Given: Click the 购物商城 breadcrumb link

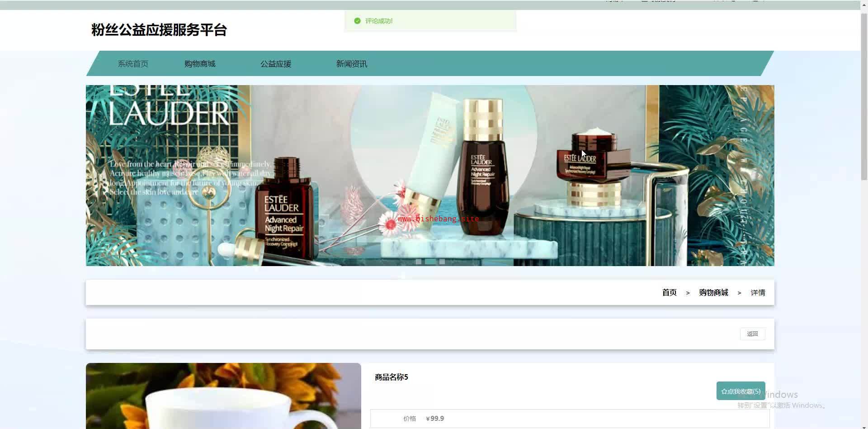Looking at the screenshot, I should pos(714,293).
